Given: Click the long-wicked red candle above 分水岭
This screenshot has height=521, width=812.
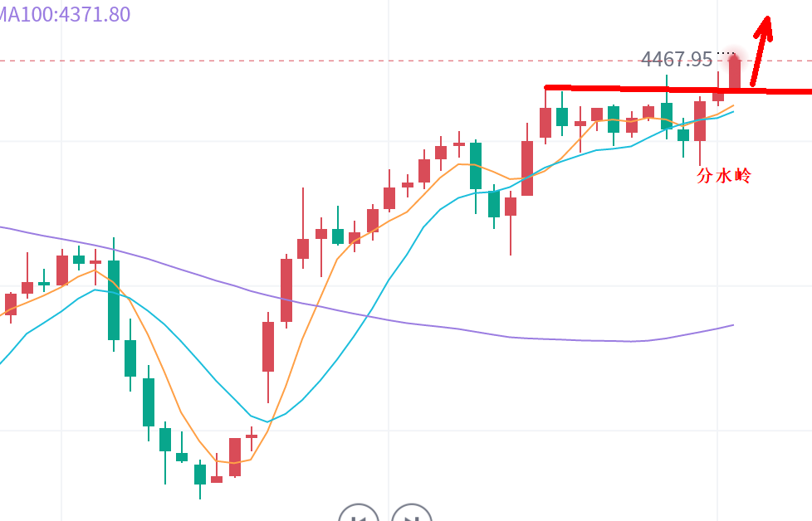Looking at the screenshot, I should (700, 121).
